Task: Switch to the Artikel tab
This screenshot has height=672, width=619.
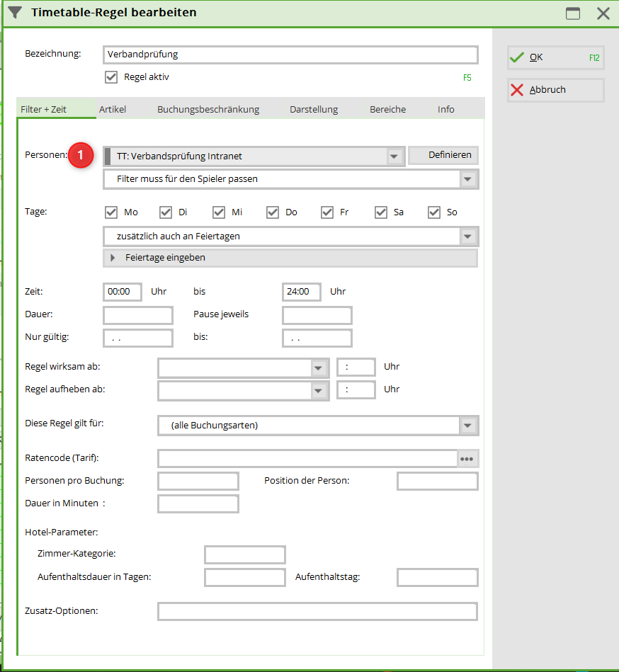Action: 112,109
